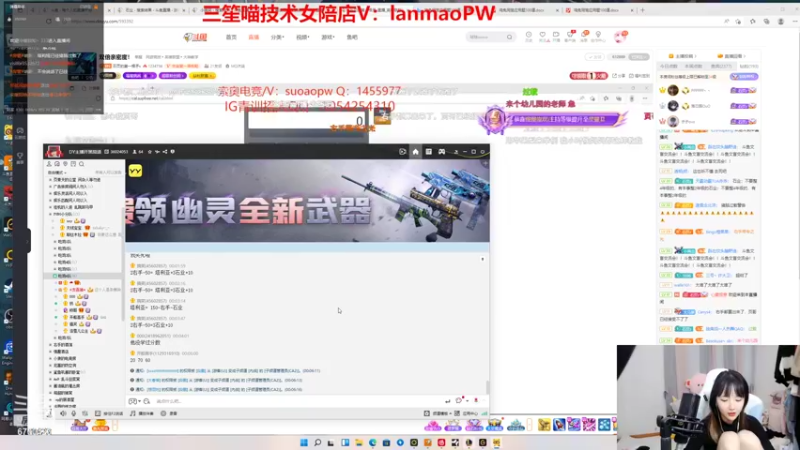Open taskbar search magnifier icon

[x=317, y=442]
